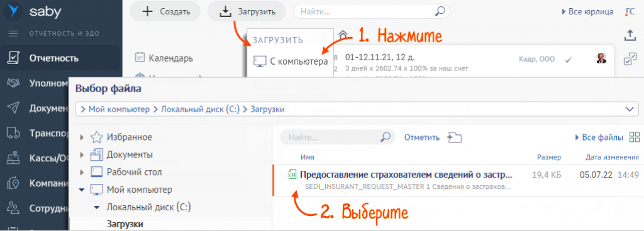Click the home icon above the list
The image size is (644, 231).
pyautogui.click(x=343, y=35)
